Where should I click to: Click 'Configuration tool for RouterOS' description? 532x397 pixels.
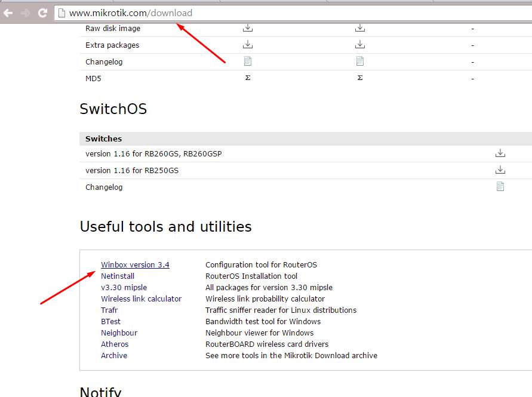pos(261,264)
